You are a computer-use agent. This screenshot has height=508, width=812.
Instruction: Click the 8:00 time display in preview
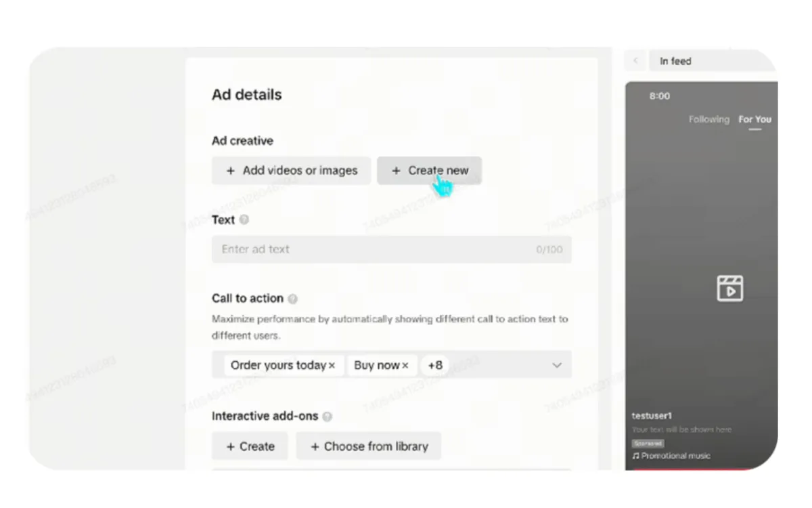659,96
